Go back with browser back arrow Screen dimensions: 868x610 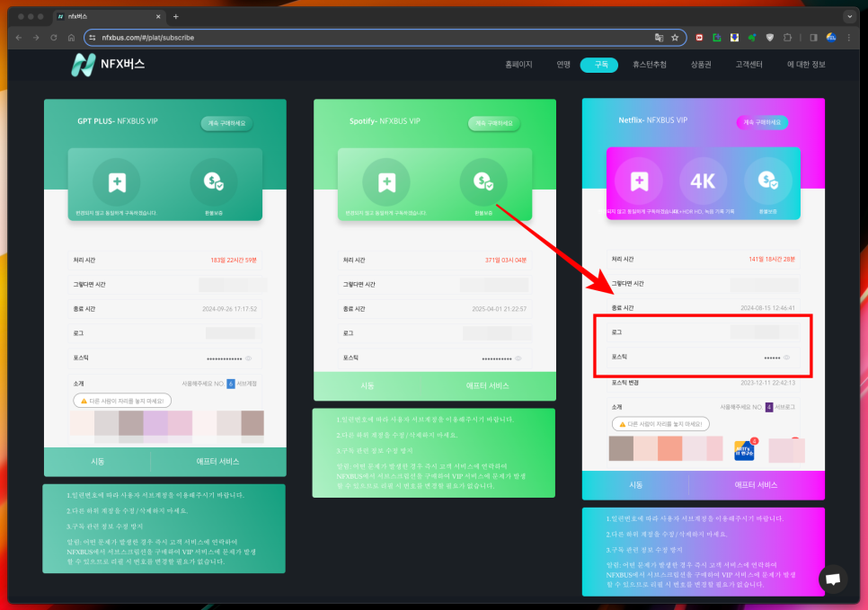pyautogui.click(x=19, y=38)
